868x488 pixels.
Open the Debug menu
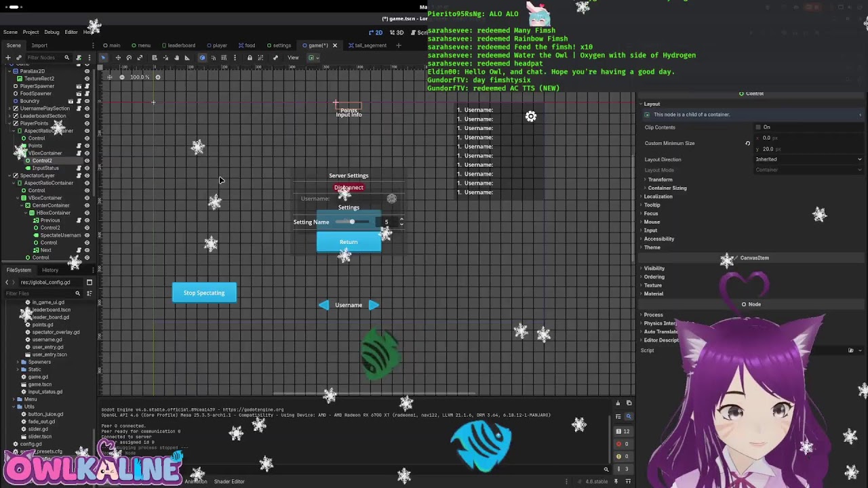[x=52, y=32]
